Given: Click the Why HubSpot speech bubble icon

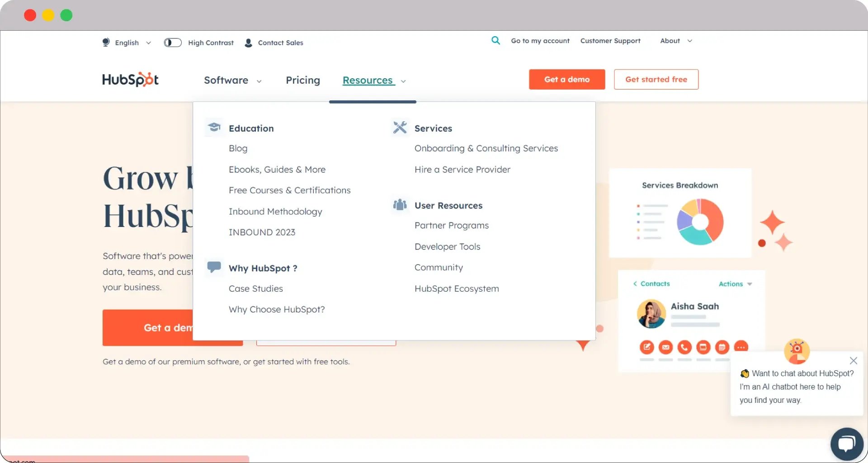Looking at the screenshot, I should tap(214, 267).
